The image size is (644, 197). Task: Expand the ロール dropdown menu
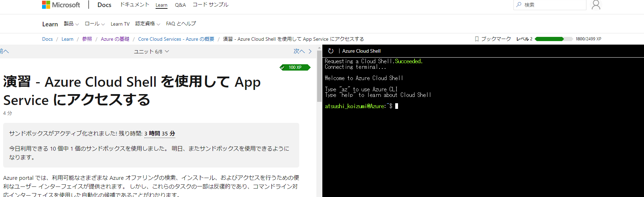point(95,24)
